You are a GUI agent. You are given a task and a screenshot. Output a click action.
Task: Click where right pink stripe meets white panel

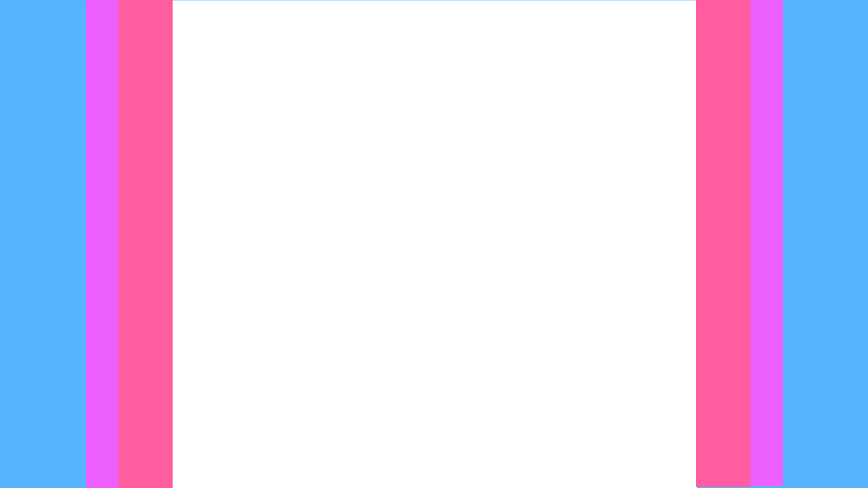coord(696,244)
